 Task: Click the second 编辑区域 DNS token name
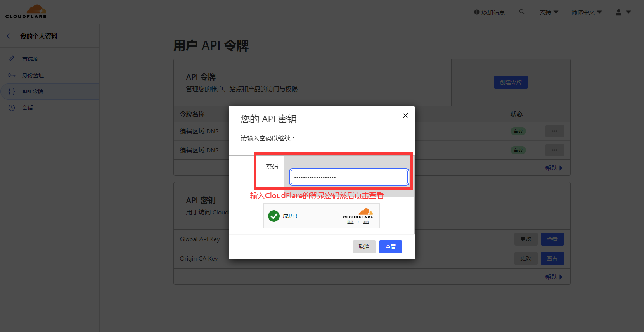coord(199,150)
